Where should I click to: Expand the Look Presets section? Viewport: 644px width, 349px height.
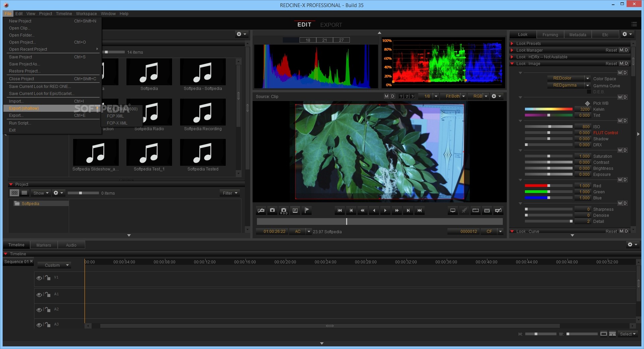(x=512, y=44)
